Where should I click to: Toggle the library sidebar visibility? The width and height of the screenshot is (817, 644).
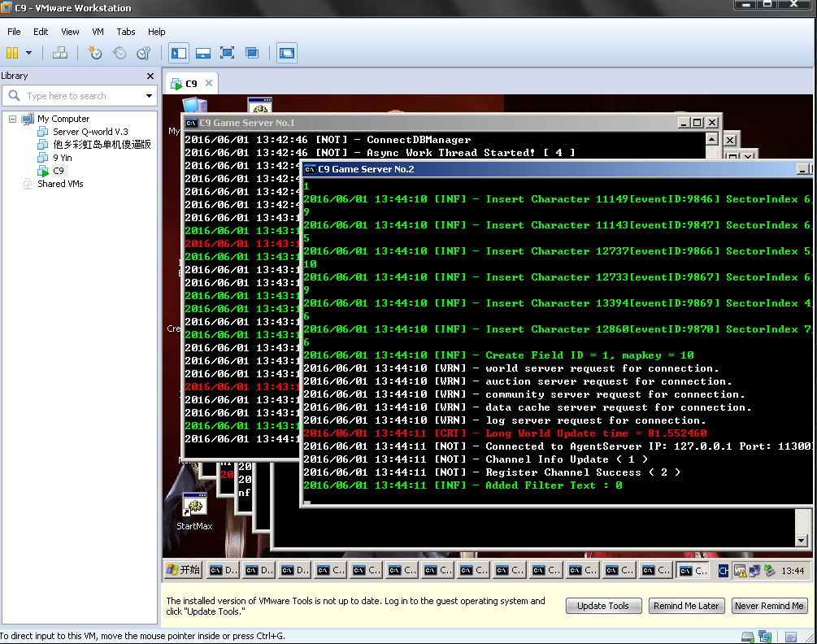179,53
